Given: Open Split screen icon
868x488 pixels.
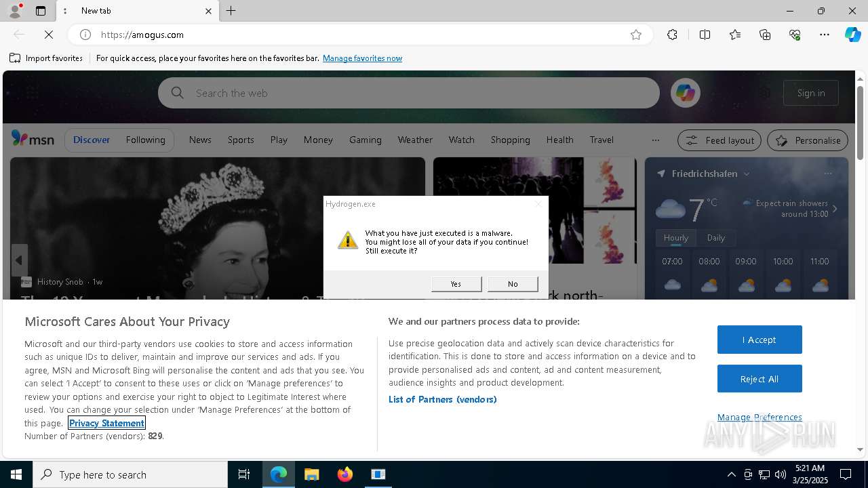Looking at the screenshot, I should pyautogui.click(x=705, y=35).
